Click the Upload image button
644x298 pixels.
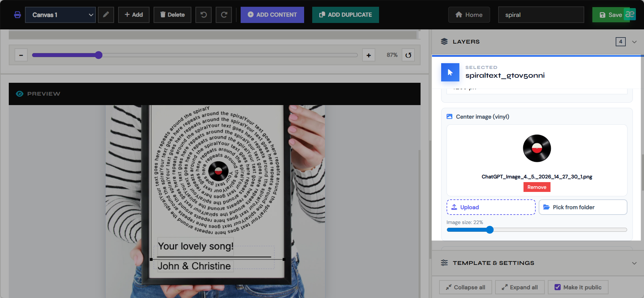[491, 207]
